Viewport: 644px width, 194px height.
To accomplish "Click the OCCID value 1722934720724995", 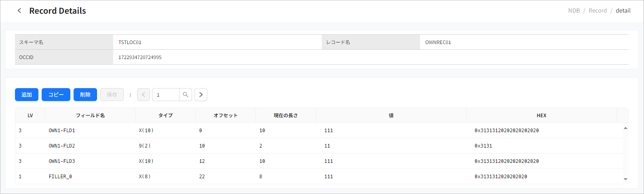I will pos(140,57).
